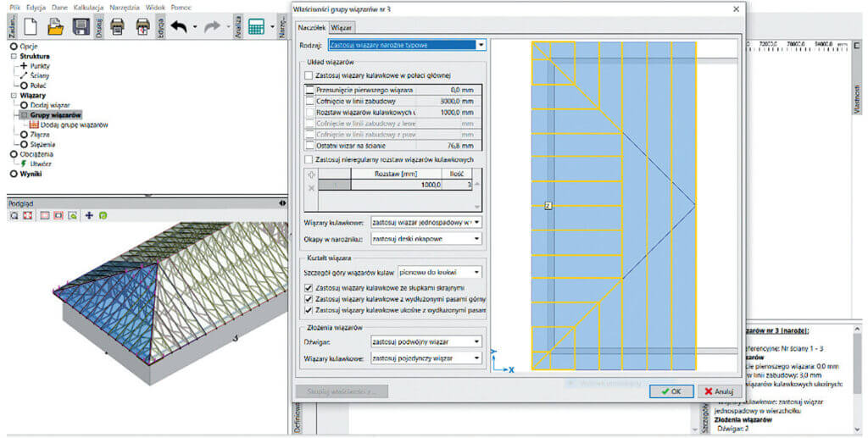This screenshot has height=438, width=868.
Task: Switch to the Wiązar tab
Action: (x=342, y=28)
